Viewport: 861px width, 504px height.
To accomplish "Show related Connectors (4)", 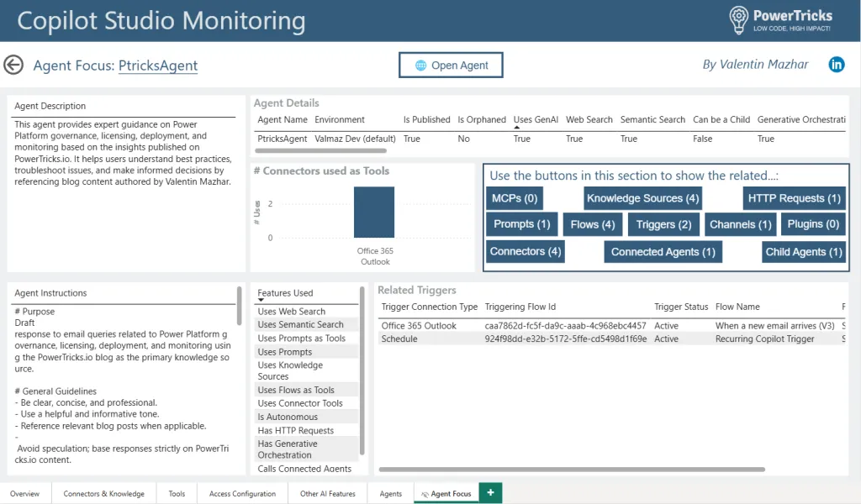I will coord(526,251).
